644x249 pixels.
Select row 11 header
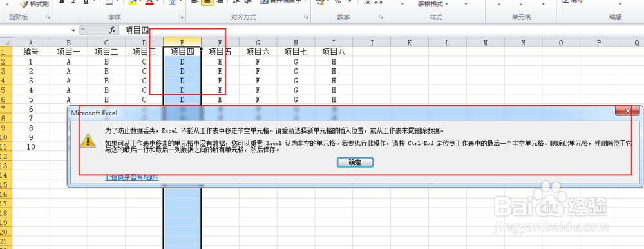6,146
